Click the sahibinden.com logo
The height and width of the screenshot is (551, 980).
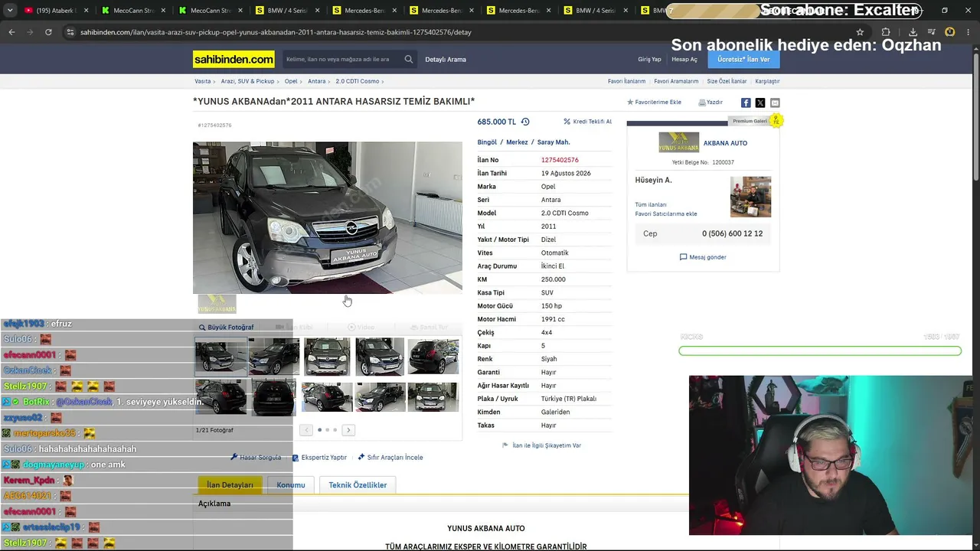click(x=234, y=59)
